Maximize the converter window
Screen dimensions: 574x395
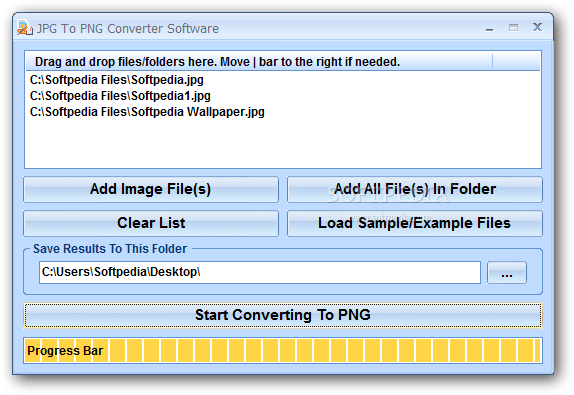click(x=513, y=28)
